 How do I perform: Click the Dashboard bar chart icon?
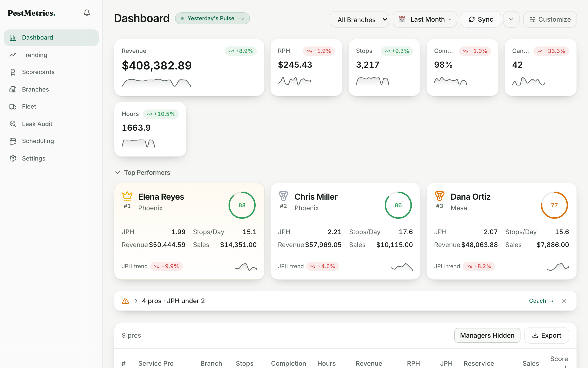pos(13,37)
